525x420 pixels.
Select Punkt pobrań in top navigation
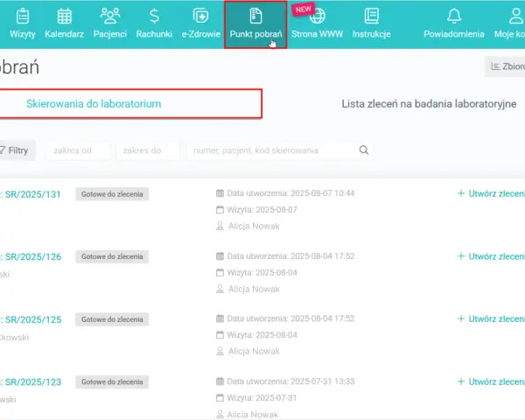tap(255, 24)
